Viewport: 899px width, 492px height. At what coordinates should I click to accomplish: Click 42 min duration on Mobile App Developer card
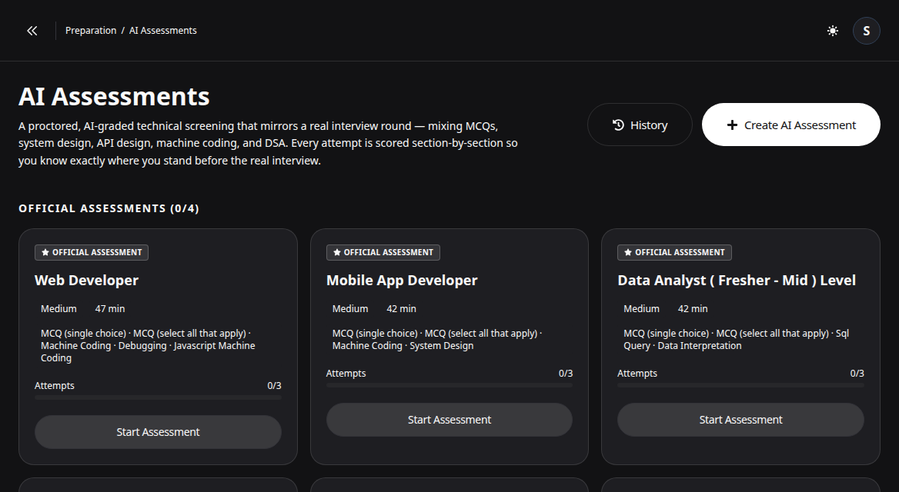[x=401, y=309]
